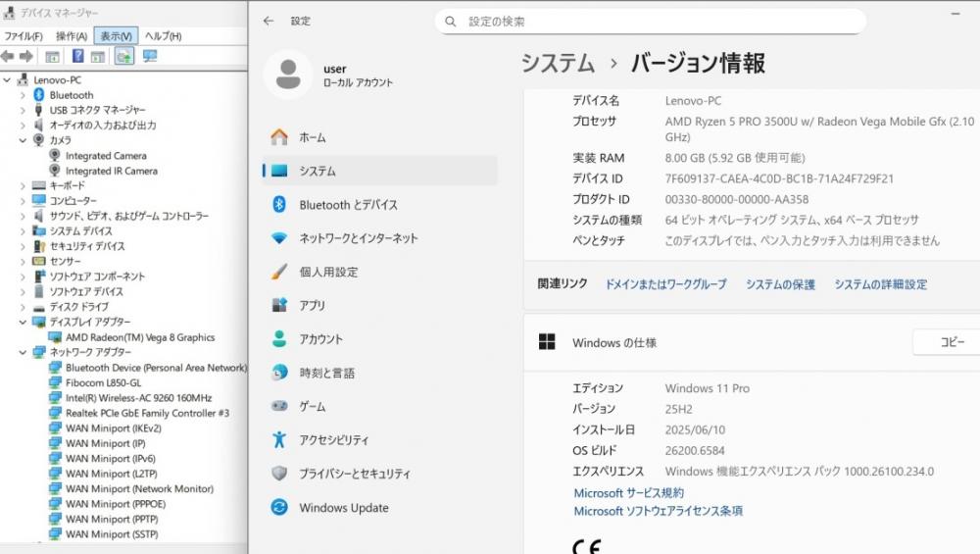The width and height of the screenshot is (980, 554).
Task: Click the OS build value 26200.6584
Action: [x=695, y=450]
